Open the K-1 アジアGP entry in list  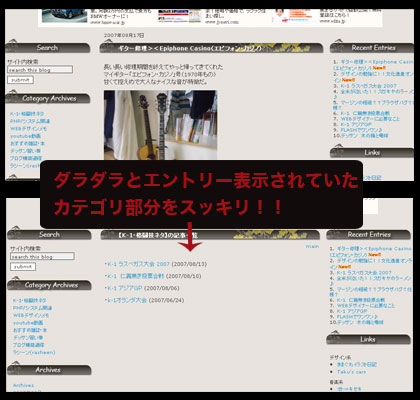[125, 288]
